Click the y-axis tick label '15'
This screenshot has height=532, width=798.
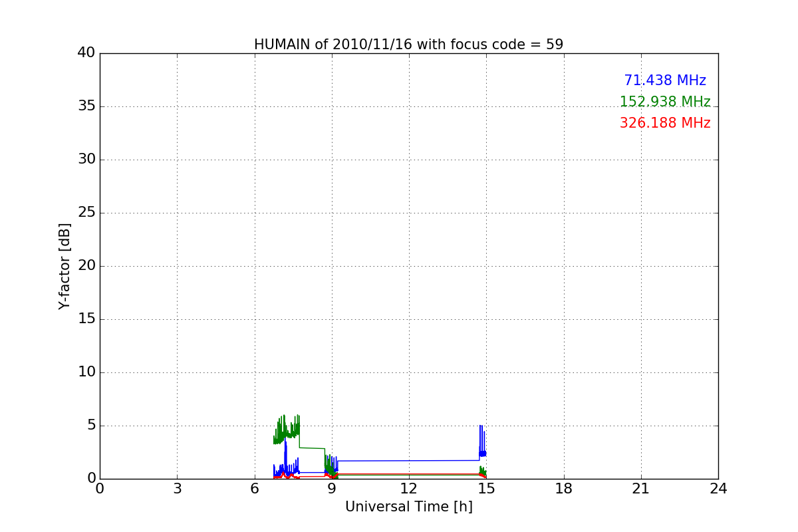86,319
